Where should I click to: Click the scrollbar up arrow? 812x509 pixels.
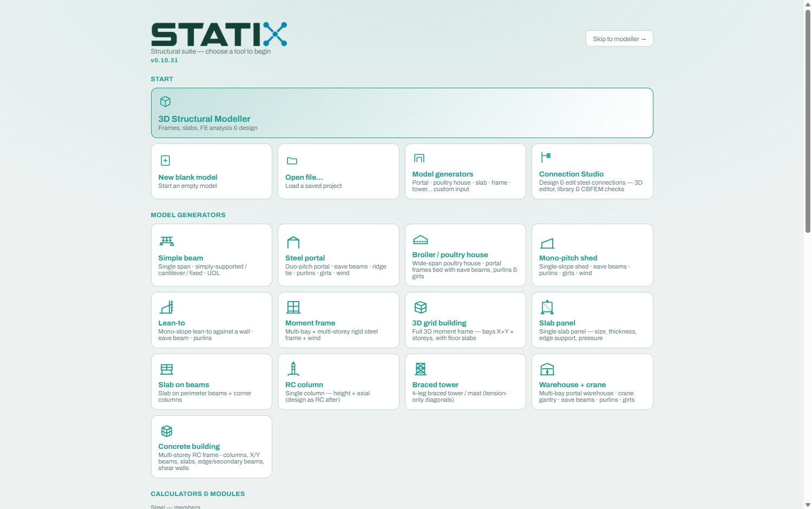tap(808, 4)
